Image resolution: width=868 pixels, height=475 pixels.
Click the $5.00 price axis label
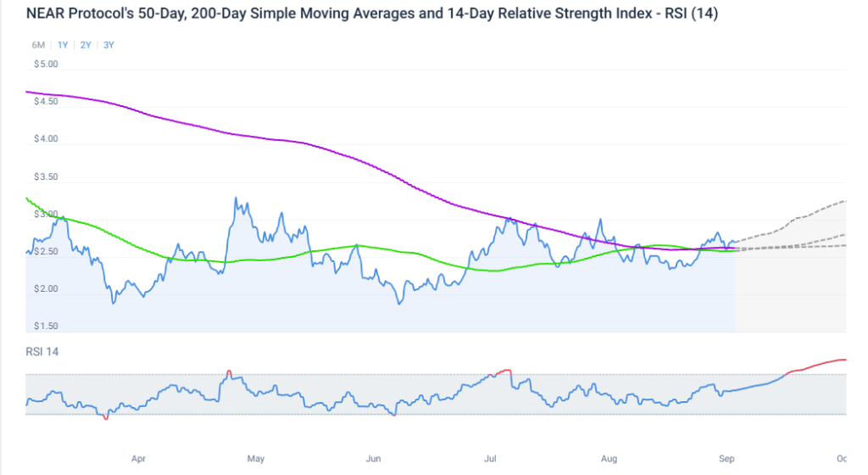46,64
